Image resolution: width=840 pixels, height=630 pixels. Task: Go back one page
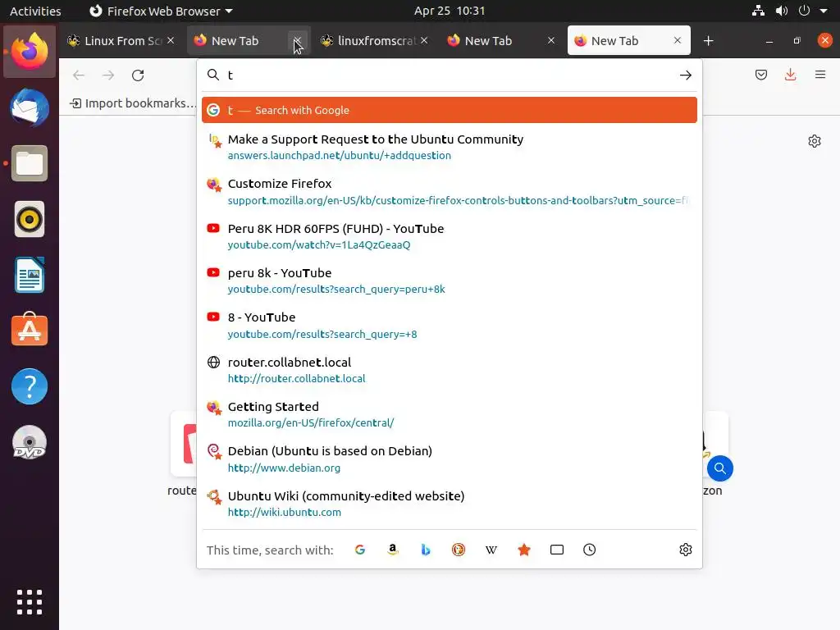pos(79,75)
